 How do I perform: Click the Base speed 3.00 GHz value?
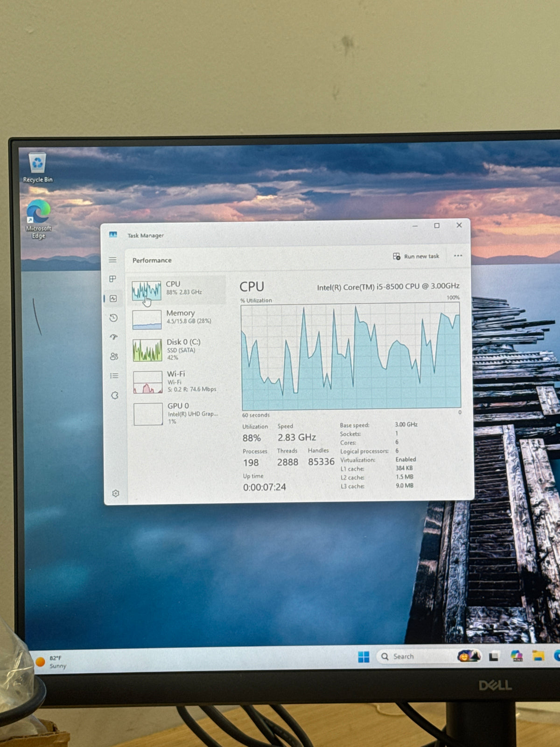[406, 424]
